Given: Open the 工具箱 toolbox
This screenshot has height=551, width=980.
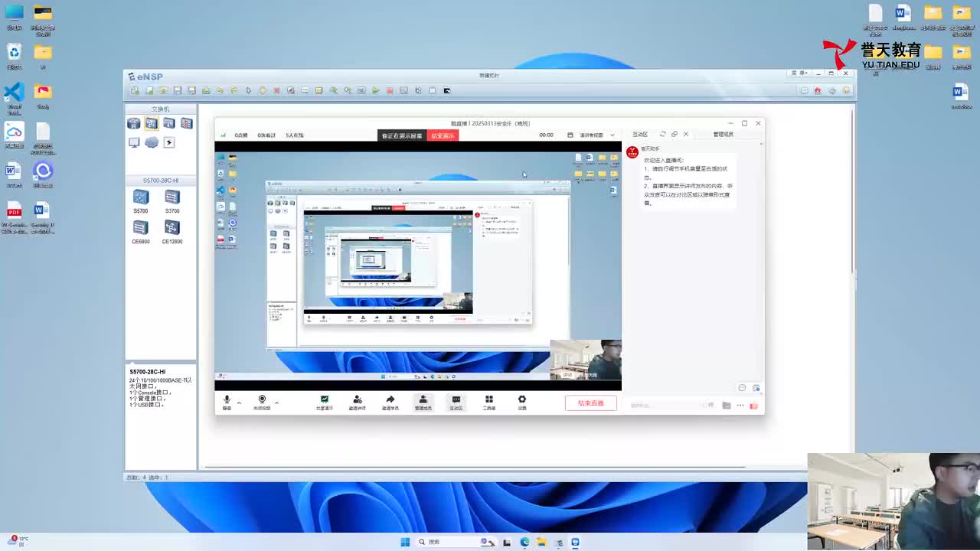Looking at the screenshot, I should pyautogui.click(x=489, y=403).
